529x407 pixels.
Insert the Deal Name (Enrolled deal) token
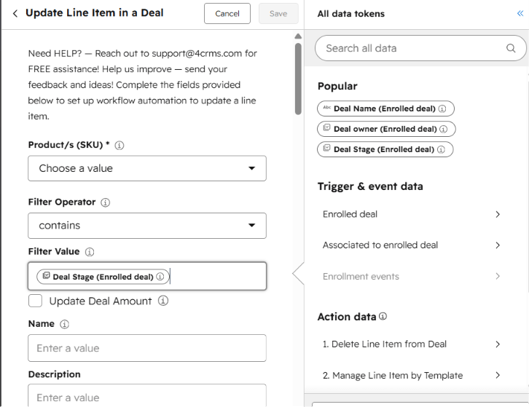[386, 109]
